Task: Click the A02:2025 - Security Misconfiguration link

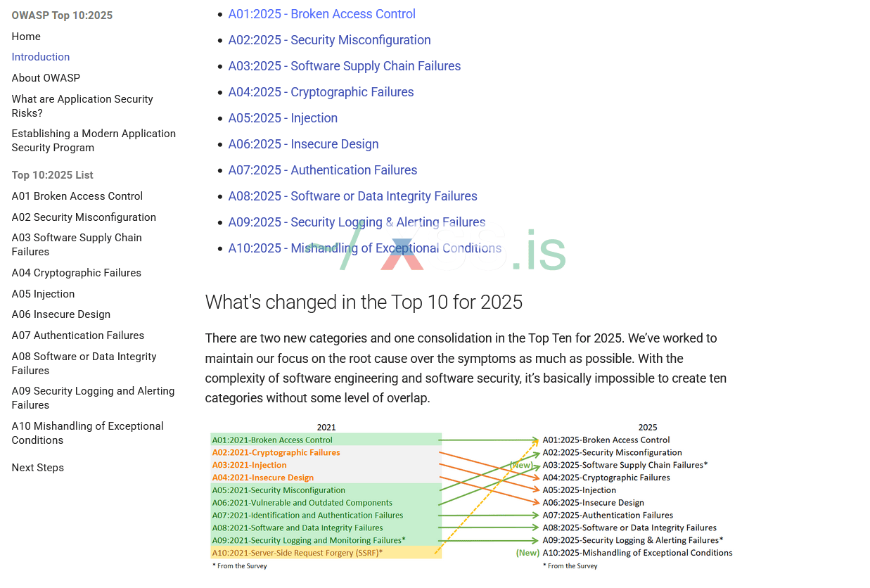Action: (329, 40)
